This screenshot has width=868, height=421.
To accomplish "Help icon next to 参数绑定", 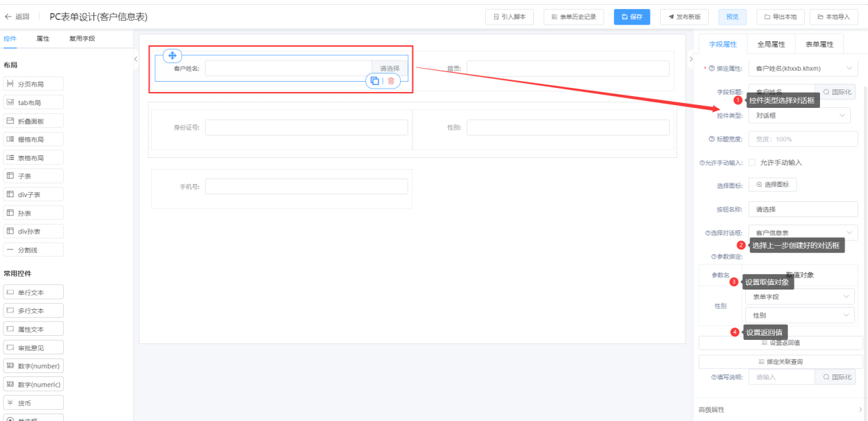I will (x=714, y=256).
